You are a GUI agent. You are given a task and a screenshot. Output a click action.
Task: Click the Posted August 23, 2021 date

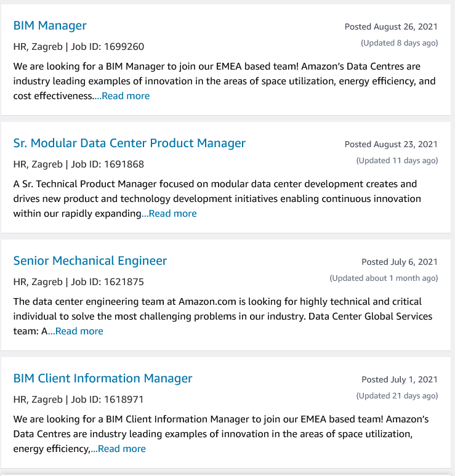391,145
